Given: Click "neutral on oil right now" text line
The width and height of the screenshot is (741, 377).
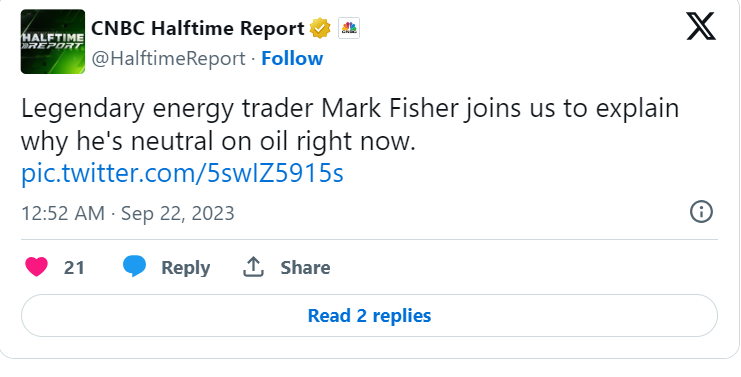Looking at the screenshot, I should click(273, 141).
